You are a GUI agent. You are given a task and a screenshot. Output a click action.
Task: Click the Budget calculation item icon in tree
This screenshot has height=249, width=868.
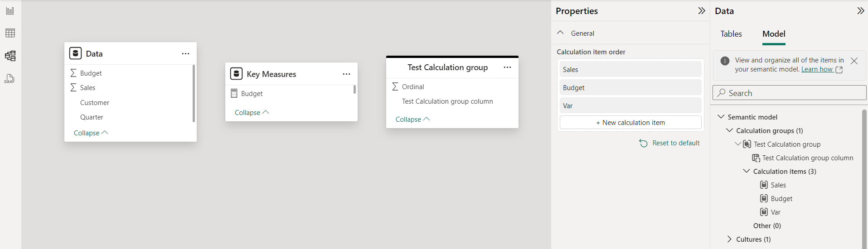[764, 198]
